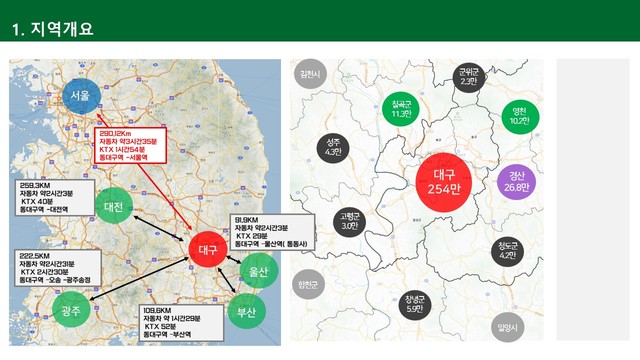Viewport: 640px width, 360px height.
Task: Click the red 290.12Km Seoul info box
Action: point(130,146)
